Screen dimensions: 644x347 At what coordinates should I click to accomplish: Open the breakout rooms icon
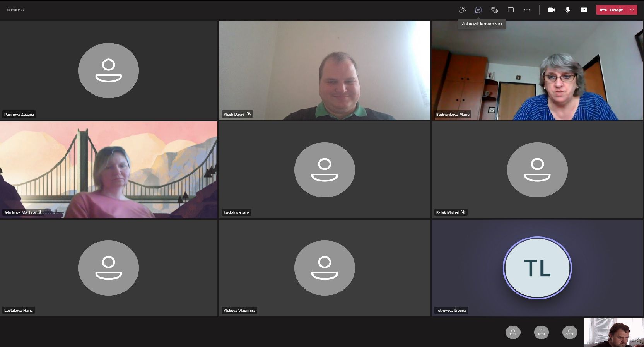click(x=511, y=10)
